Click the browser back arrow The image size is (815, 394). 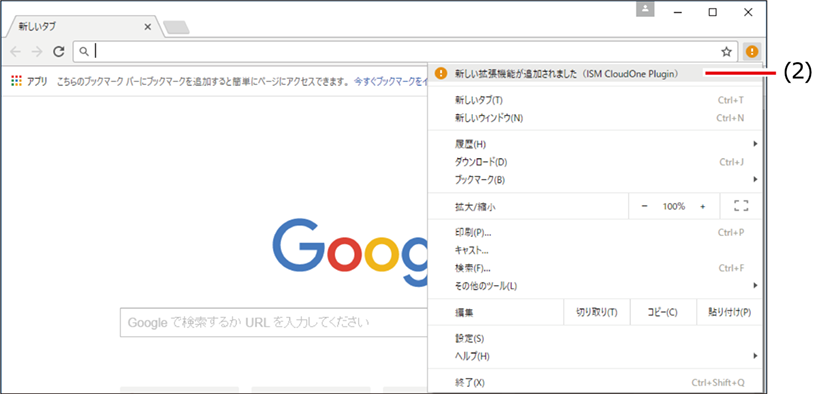pos(16,51)
